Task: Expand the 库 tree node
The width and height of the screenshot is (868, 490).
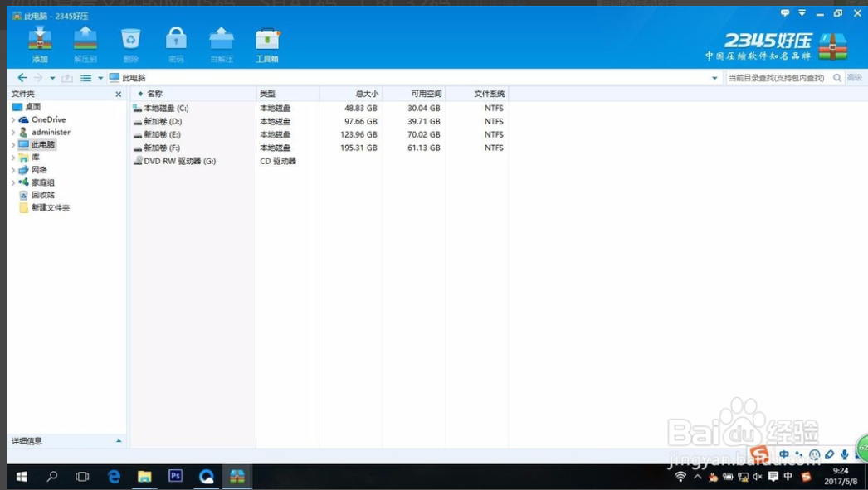Action: [x=13, y=158]
